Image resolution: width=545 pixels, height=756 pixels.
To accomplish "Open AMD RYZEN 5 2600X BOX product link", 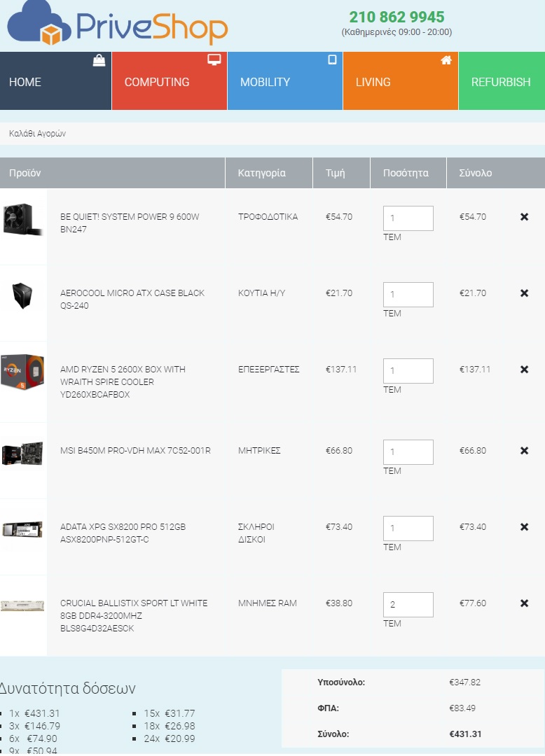I will [x=123, y=382].
